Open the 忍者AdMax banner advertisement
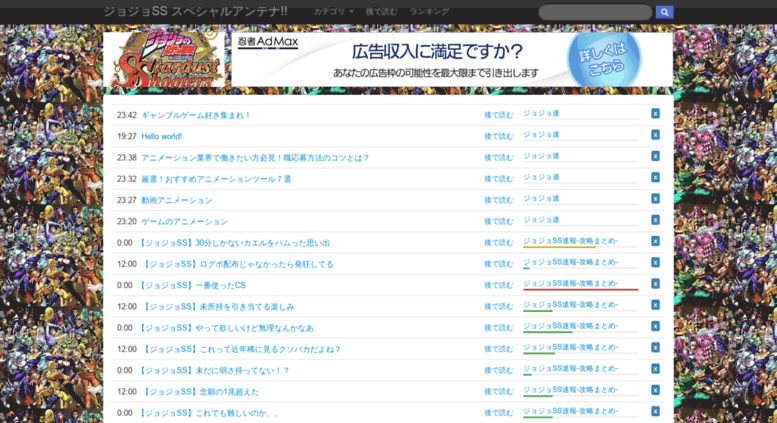Viewport: 777px width, 423px height. coord(452,59)
